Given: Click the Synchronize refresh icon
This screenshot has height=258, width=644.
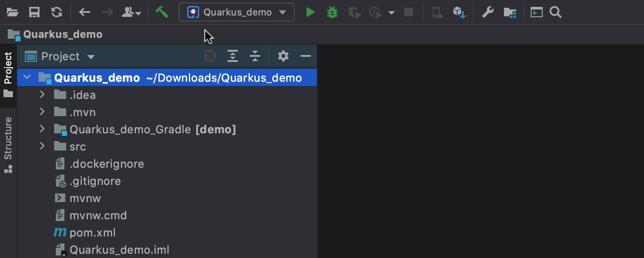Looking at the screenshot, I should (56, 12).
